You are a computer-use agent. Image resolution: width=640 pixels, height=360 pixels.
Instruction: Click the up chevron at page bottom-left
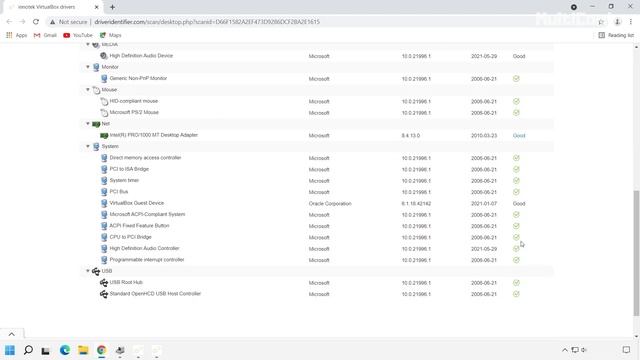(x=11, y=334)
